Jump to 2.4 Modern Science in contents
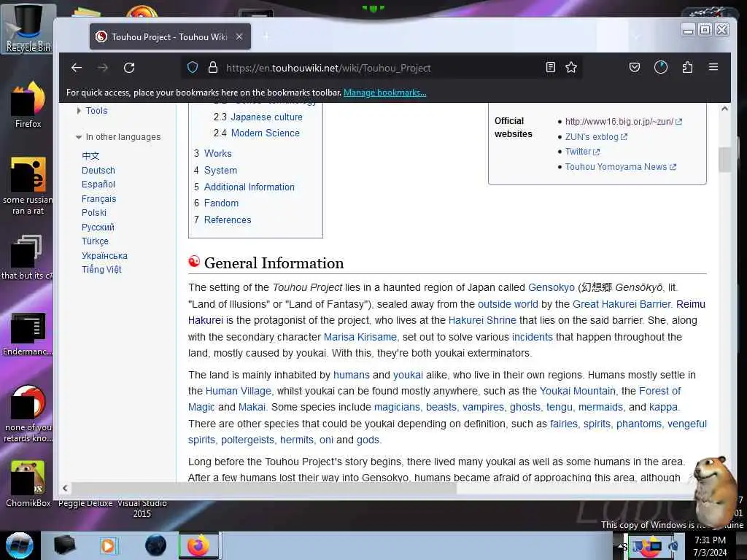 256,133
